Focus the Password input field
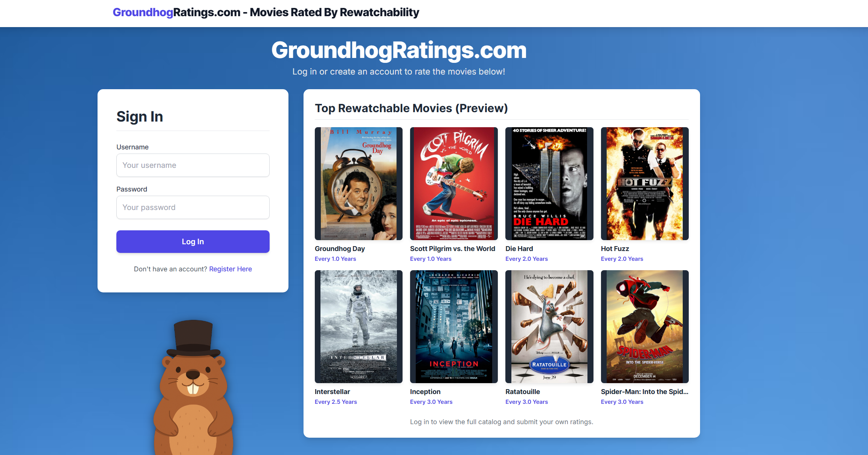868x455 pixels. click(193, 207)
